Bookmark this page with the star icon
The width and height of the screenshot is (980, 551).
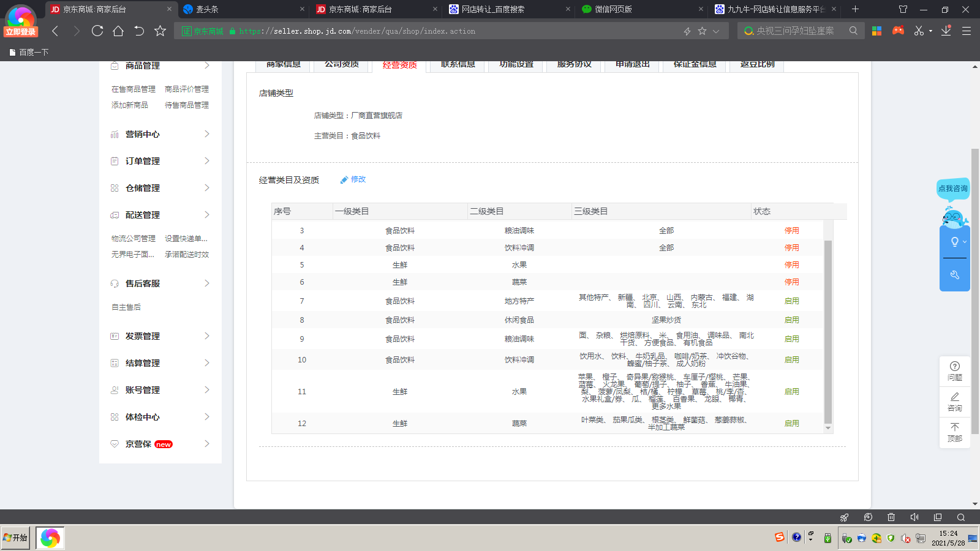tap(160, 31)
